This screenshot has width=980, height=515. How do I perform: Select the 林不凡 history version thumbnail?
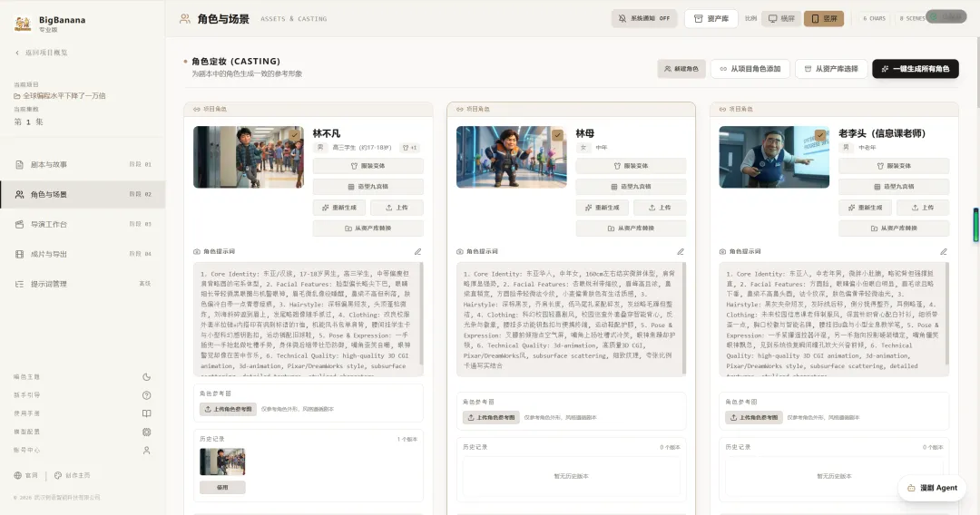click(x=222, y=462)
